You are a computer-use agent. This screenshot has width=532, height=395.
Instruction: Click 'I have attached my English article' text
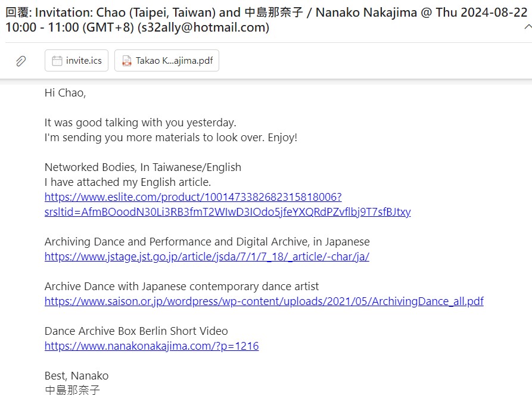(127, 182)
